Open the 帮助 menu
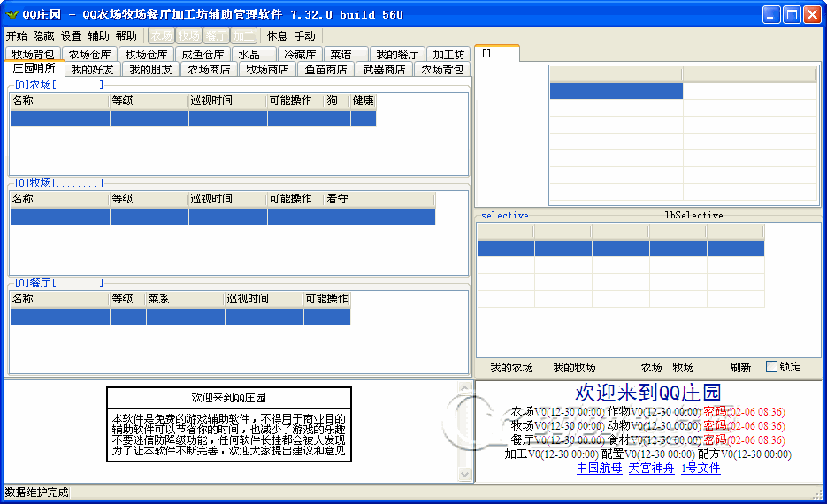The width and height of the screenshot is (827, 504). [x=126, y=36]
